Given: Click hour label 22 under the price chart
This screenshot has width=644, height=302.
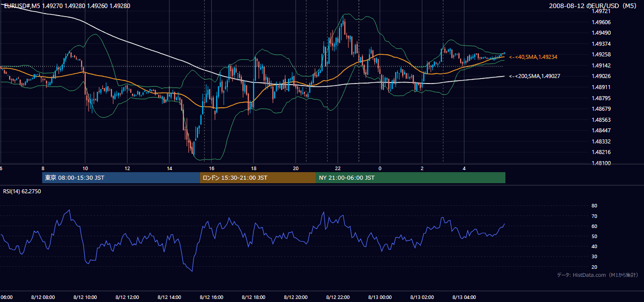Looking at the screenshot, I should pyautogui.click(x=338, y=168).
